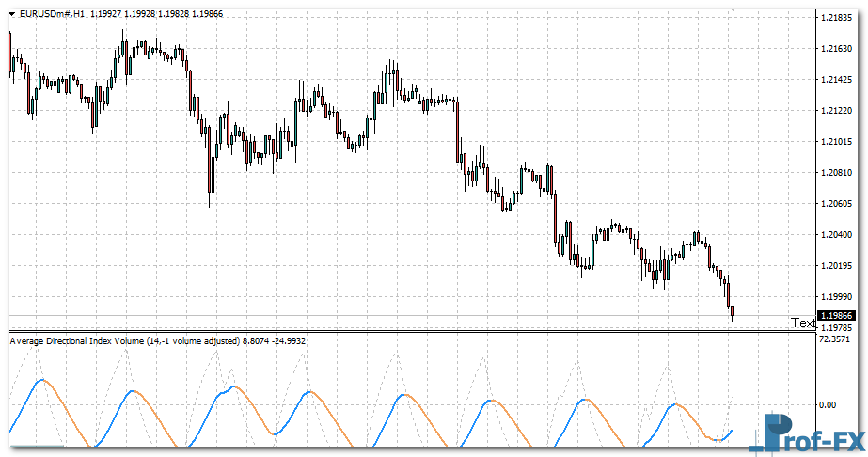Click the current price tag 1.19866
868x457 pixels.
pyautogui.click(x=836, y=316)
